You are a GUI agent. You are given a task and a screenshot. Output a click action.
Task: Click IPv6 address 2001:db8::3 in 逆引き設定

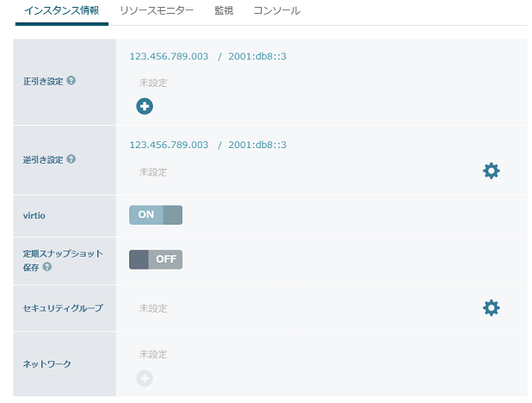257,145
